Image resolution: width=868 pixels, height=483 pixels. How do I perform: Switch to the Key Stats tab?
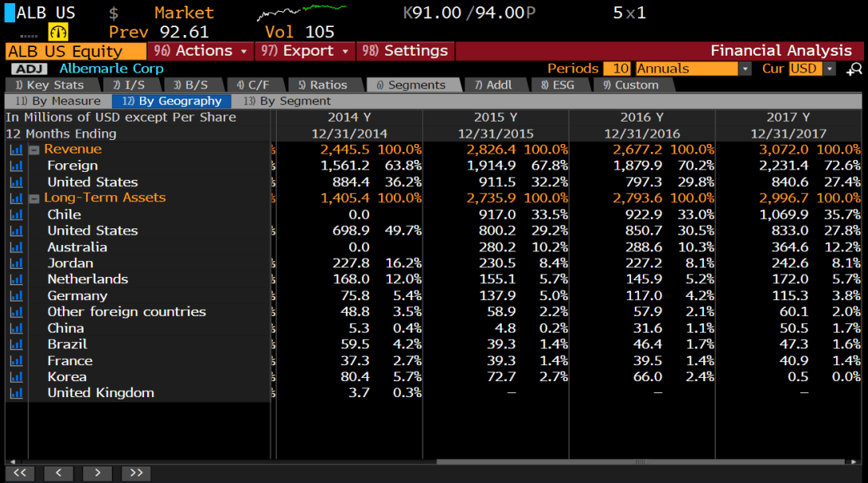[x=50, y=85]
